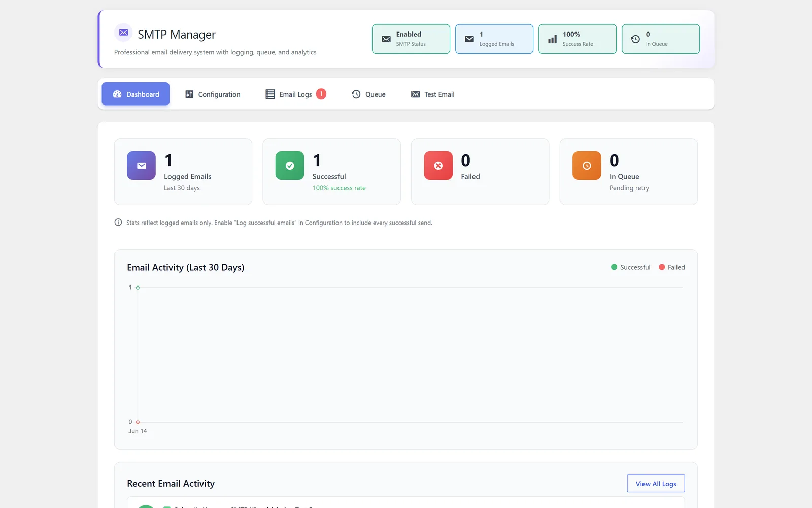812x508 pixels.
Task: Click the info icon beside the stats note
Action: 118,223
